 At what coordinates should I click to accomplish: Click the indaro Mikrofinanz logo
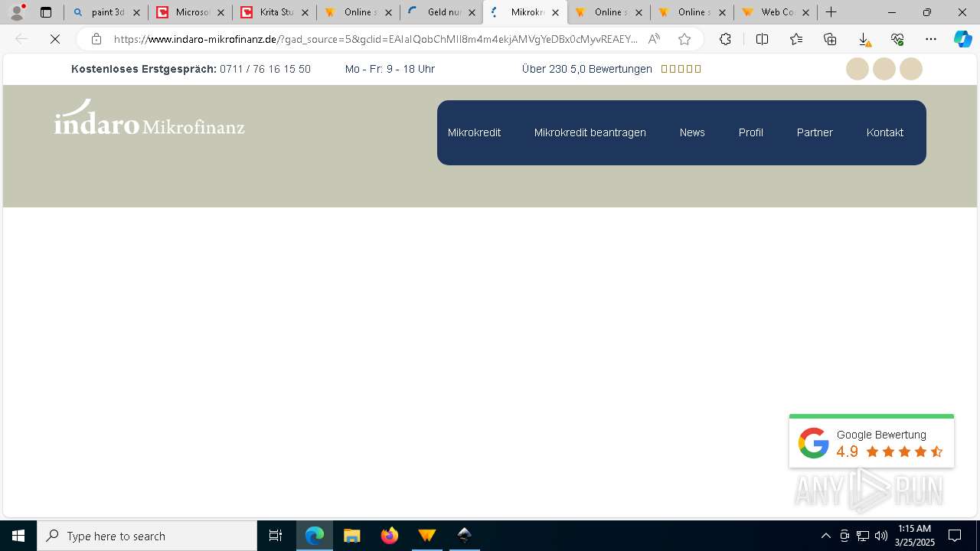click(x=149, y=117)
